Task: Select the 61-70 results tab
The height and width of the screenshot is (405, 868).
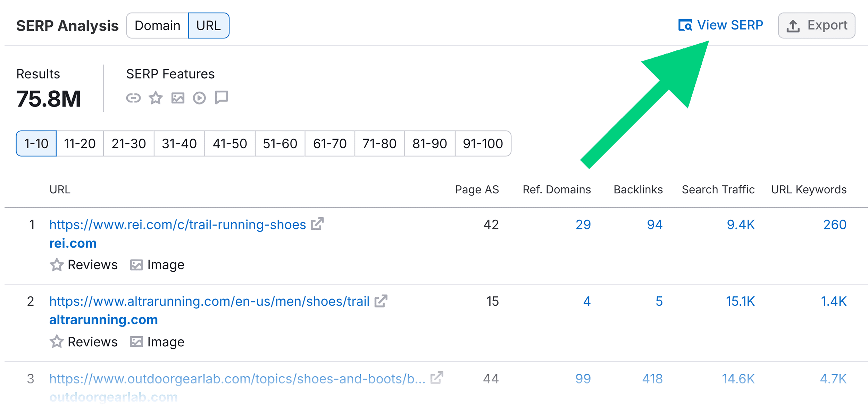Action: (330, 143)
